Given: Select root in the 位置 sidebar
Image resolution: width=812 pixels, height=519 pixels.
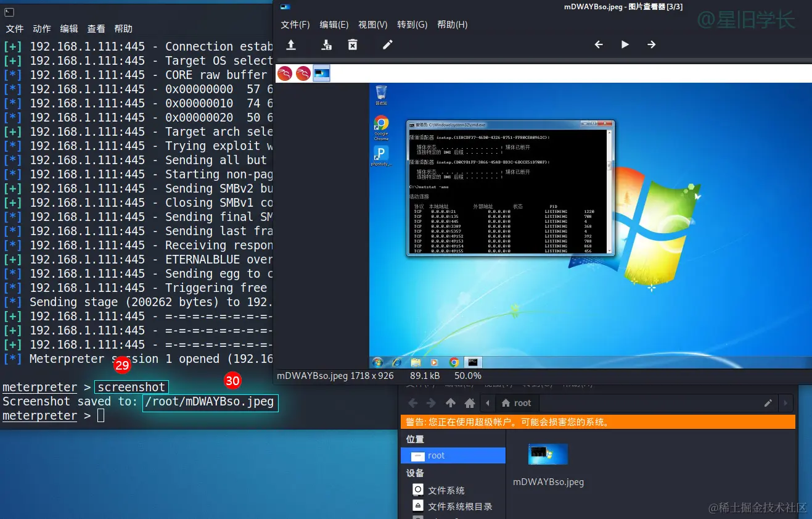Looking at the screenshot, I should tap(453, 455).
